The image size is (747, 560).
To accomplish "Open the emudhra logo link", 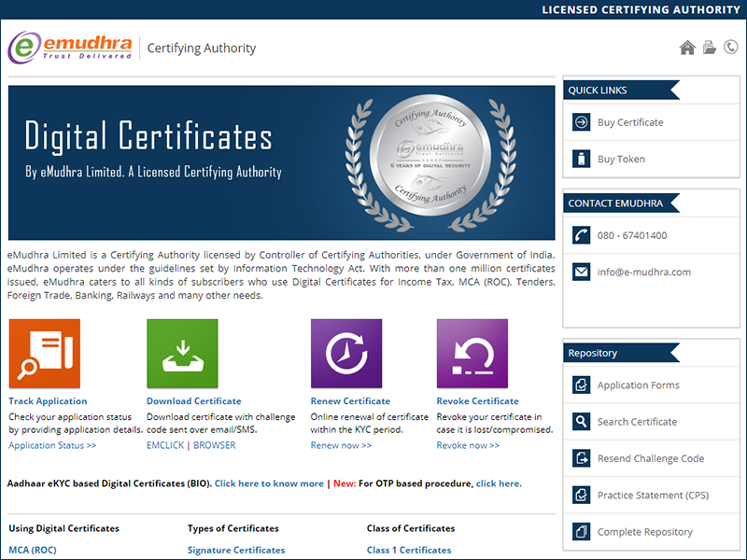I will pyautogui.click(x=70, y=48).
